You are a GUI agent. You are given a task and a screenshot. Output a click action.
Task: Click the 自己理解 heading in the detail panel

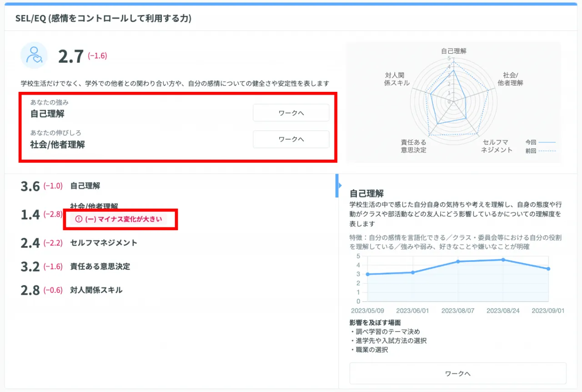click(367, 194)
